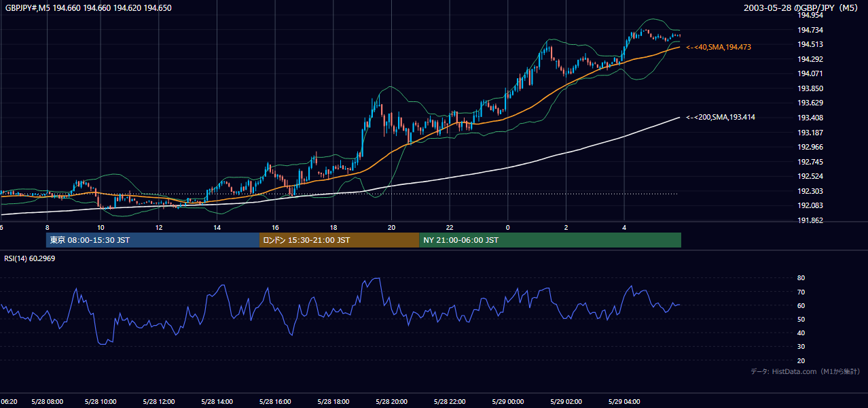Click the NY 21:00-06:00 JST session bar
Screen dimensions: 868x408
click(x=550, y=240)
